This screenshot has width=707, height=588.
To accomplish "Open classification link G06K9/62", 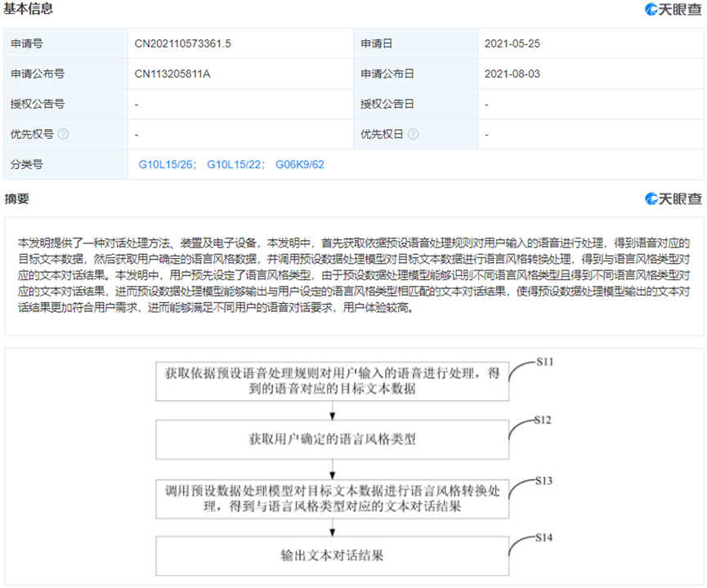I will (x=299, y=164).
